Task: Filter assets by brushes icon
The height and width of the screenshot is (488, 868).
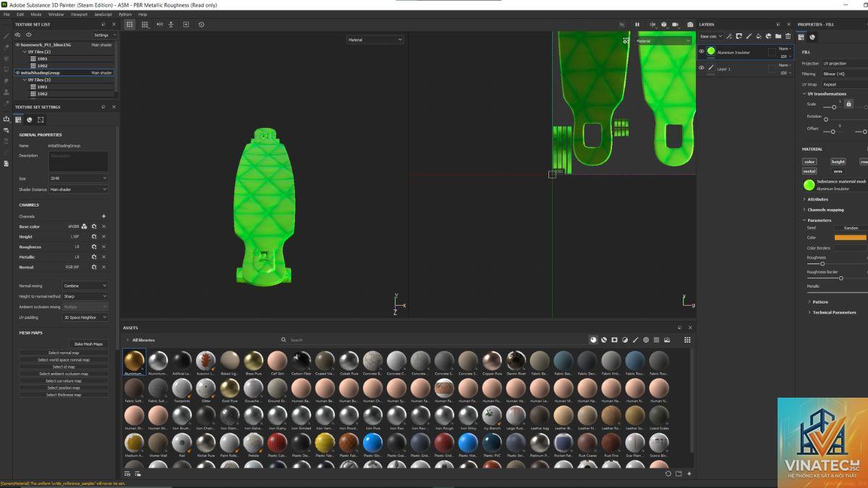Action: click(x=636, y=340)
